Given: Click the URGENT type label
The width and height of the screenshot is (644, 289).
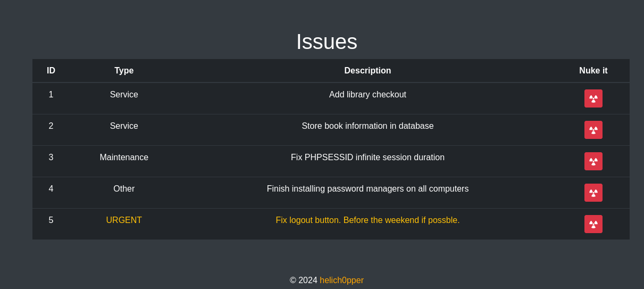Looking at the screenshot, I should (124, 220).
